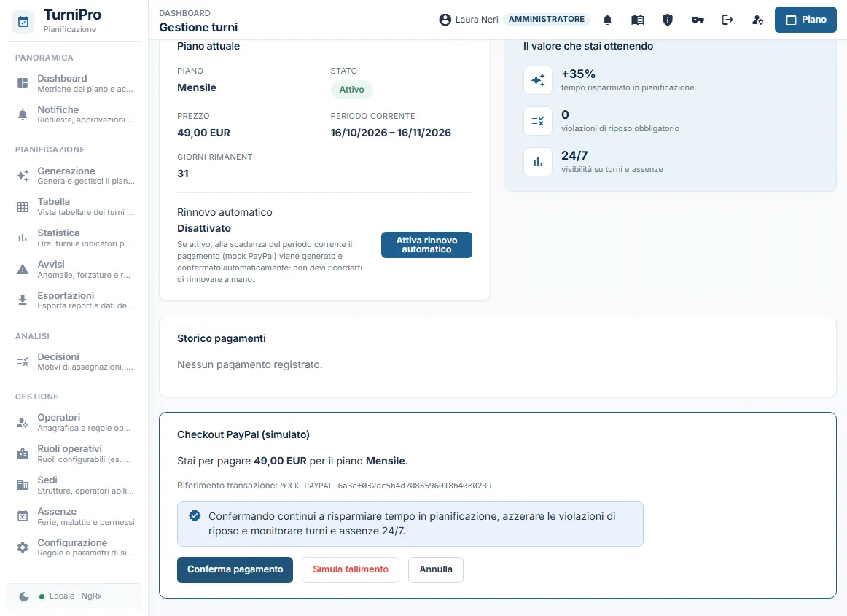This screenshot has width=847, height=616.
Task: Click the shield security icon in header
Action: pyautogui.click(x=668, y=20)
